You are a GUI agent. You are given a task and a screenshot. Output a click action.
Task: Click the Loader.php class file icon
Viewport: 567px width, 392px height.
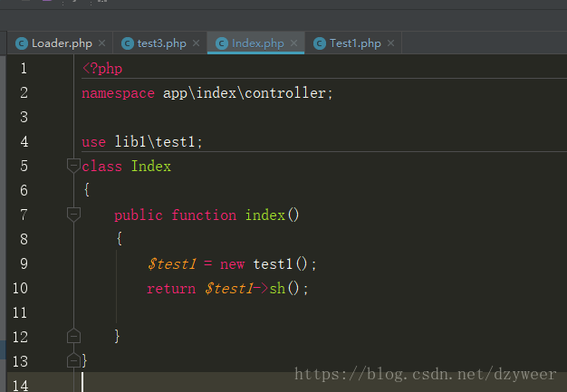click(x=22, y=43)
